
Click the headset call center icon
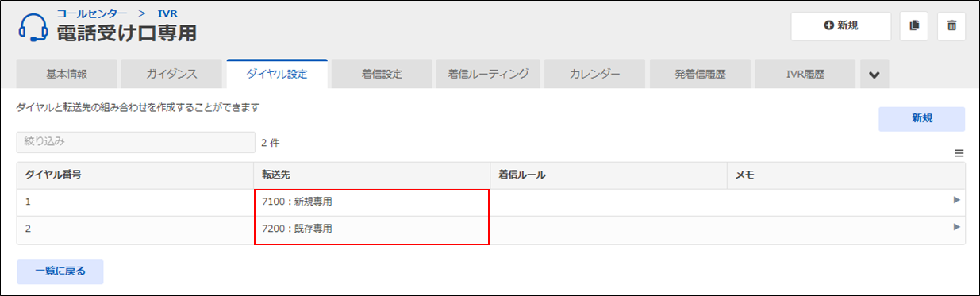[33, 28]
